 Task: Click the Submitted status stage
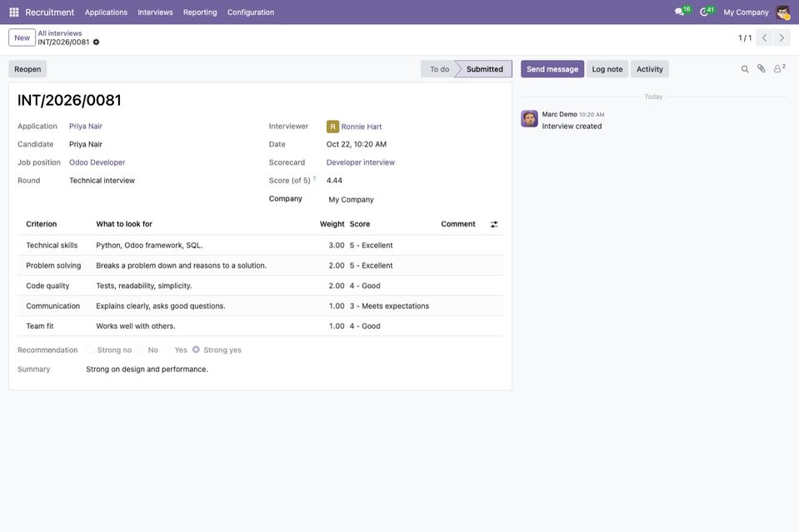[485, 69]
